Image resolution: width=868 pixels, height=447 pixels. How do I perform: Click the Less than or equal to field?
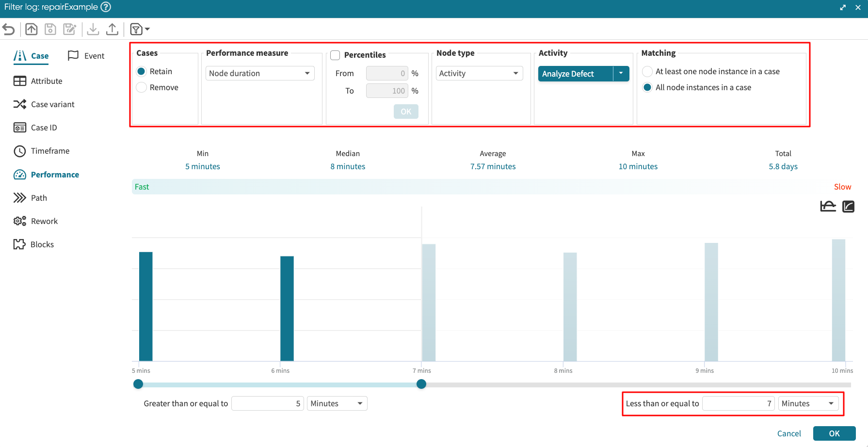(x=738, y=403)
